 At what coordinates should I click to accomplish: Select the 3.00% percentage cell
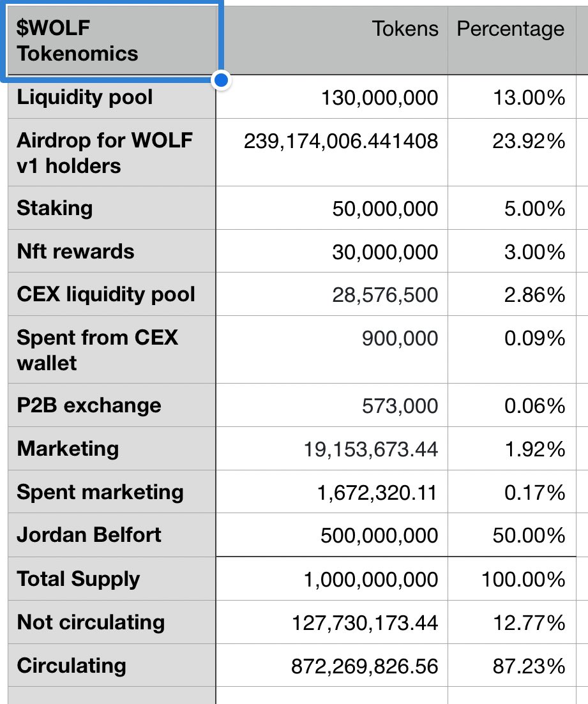(x=511, y=251)
